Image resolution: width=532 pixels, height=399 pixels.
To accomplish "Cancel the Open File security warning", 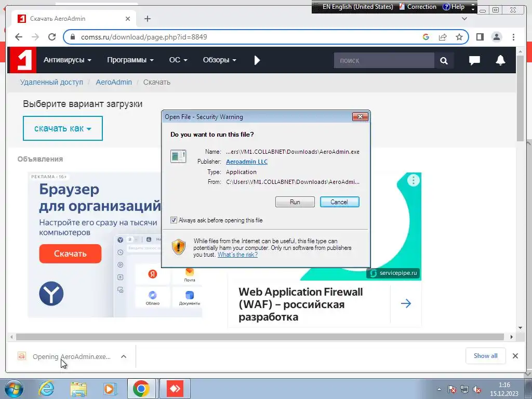I will pyautogui.click(x=339, y=202).
